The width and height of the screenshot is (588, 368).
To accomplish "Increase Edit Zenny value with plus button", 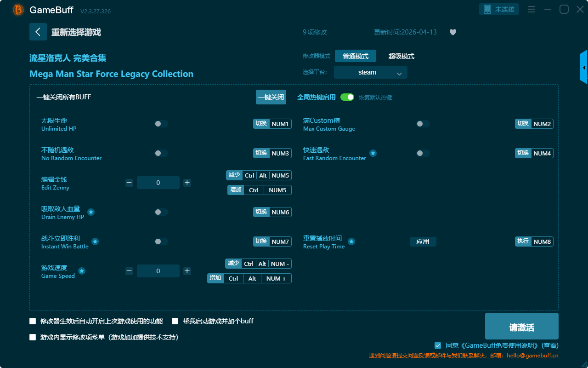I will [x=187, y=183].
